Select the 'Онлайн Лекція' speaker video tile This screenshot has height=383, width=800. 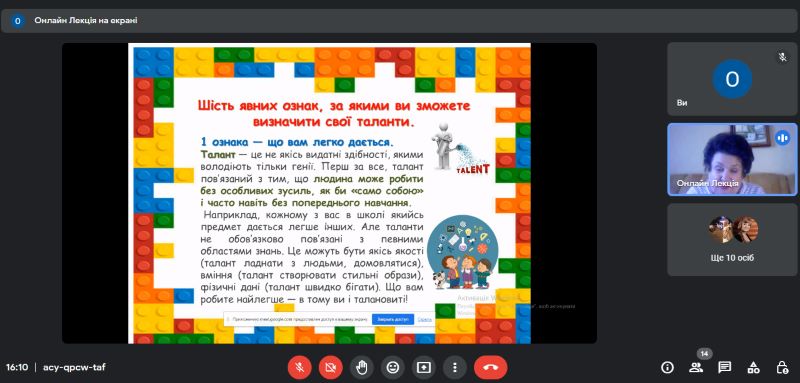[x=732, y=159]
